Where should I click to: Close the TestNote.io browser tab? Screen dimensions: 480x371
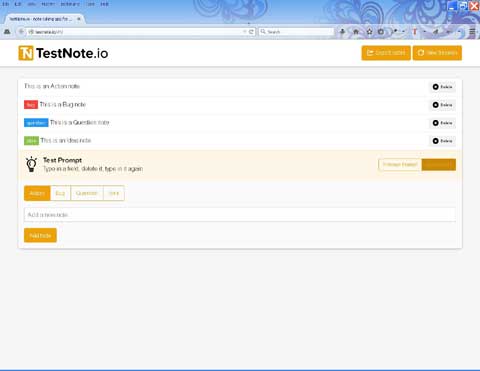pyautogui.click(x=79, y=19)
